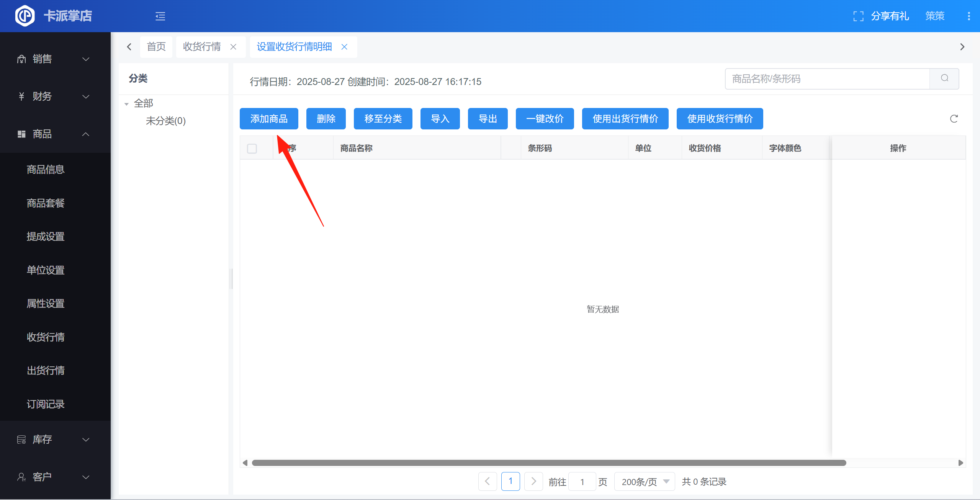Click the 一键改价 button
980x500 pixels.
(545, 119)
